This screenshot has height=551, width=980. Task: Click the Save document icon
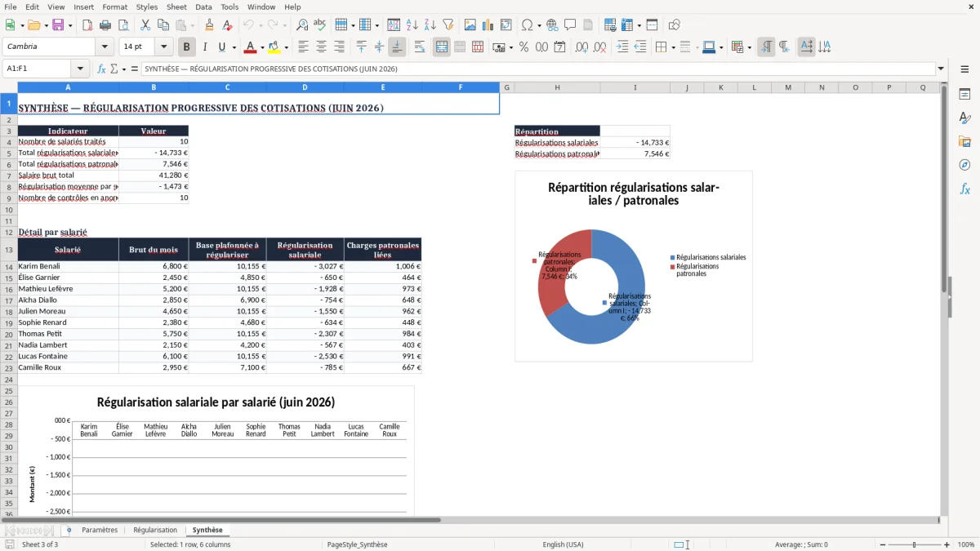pos(58,25)
